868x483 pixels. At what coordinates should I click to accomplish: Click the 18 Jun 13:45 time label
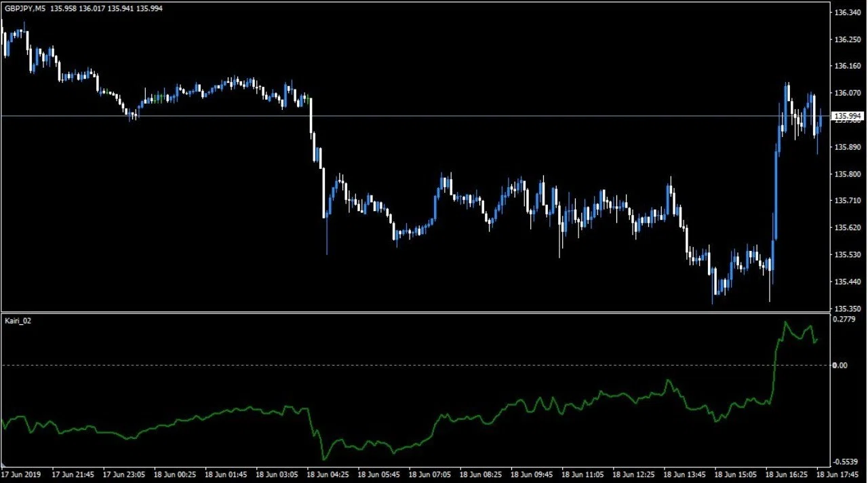tap(685, 474)
